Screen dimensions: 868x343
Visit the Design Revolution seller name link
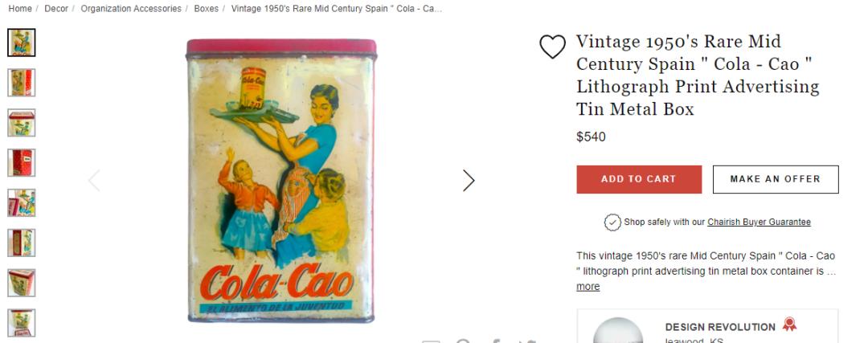pyautogui.click(x=720, y=327)
